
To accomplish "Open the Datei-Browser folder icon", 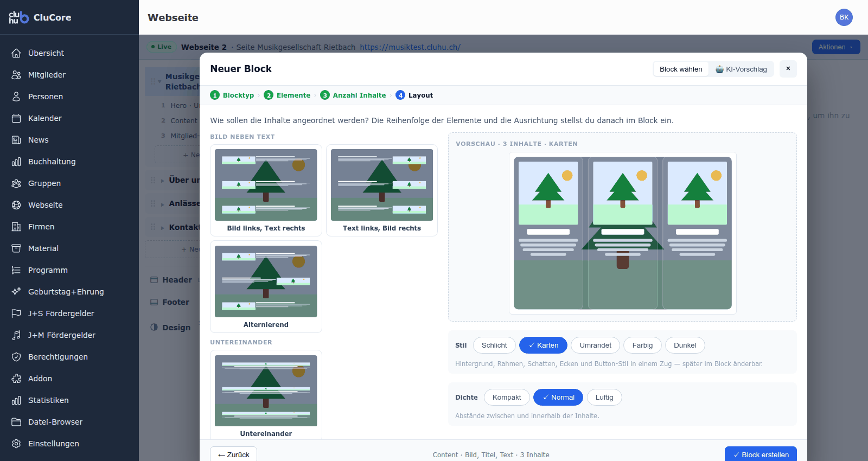I will click(x=16, y=422).
